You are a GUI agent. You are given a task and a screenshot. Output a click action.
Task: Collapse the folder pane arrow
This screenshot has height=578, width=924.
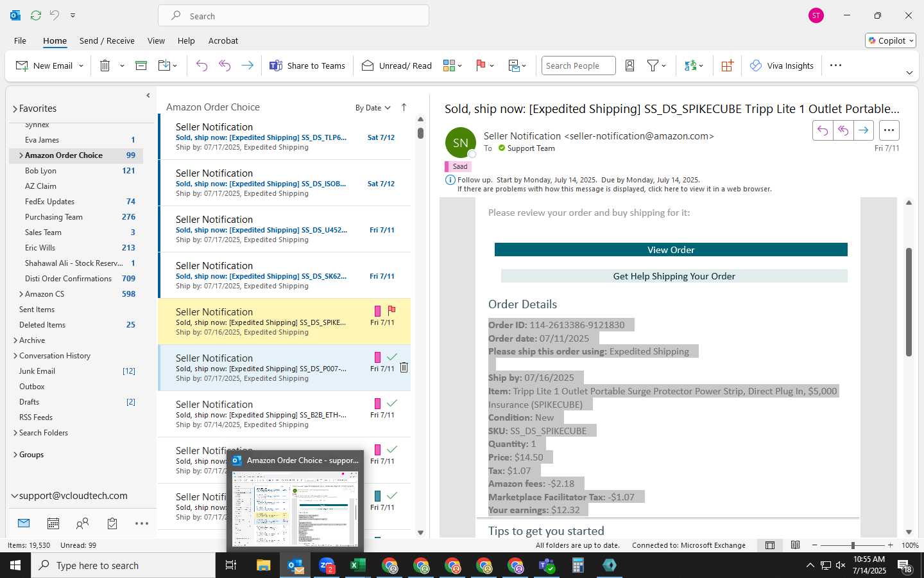click(x=148, y=95)
